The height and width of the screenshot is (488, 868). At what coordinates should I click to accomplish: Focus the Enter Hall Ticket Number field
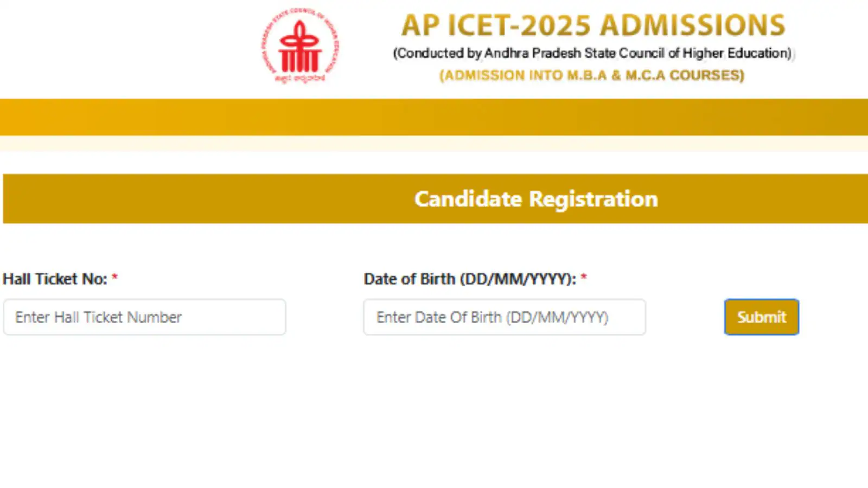[x=144, y=317]
